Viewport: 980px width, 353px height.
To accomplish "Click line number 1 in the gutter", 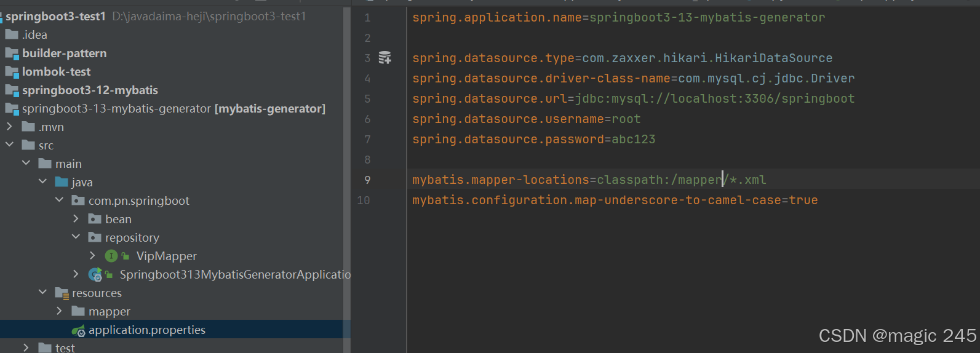I will click(367, 18).
